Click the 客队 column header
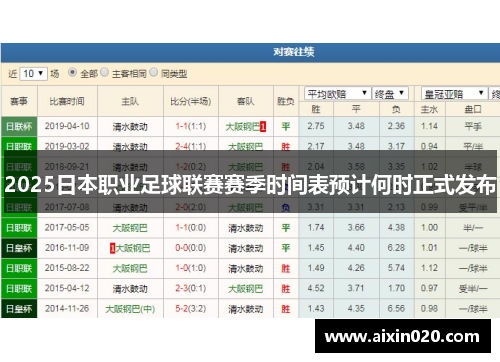 [x=245, y=101]
